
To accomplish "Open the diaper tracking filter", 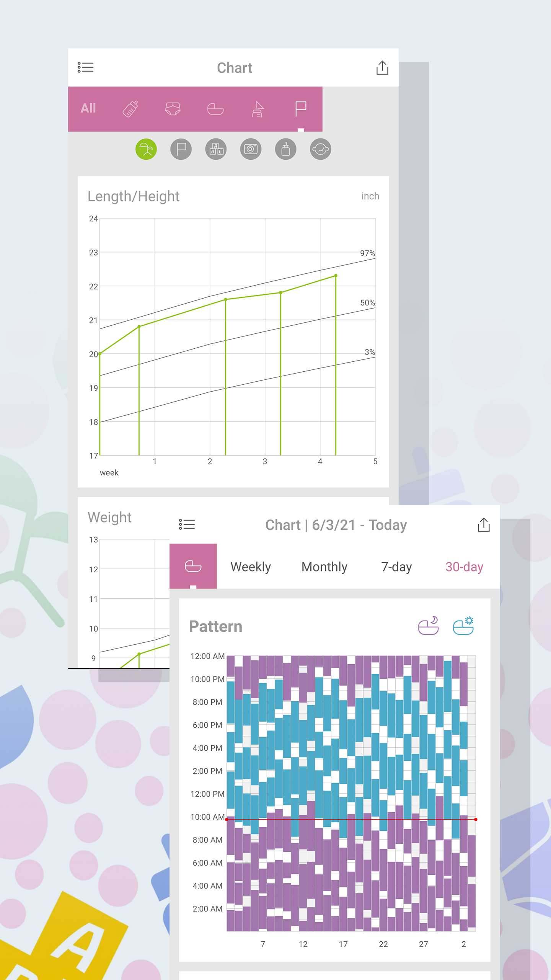I will [173, 109].
